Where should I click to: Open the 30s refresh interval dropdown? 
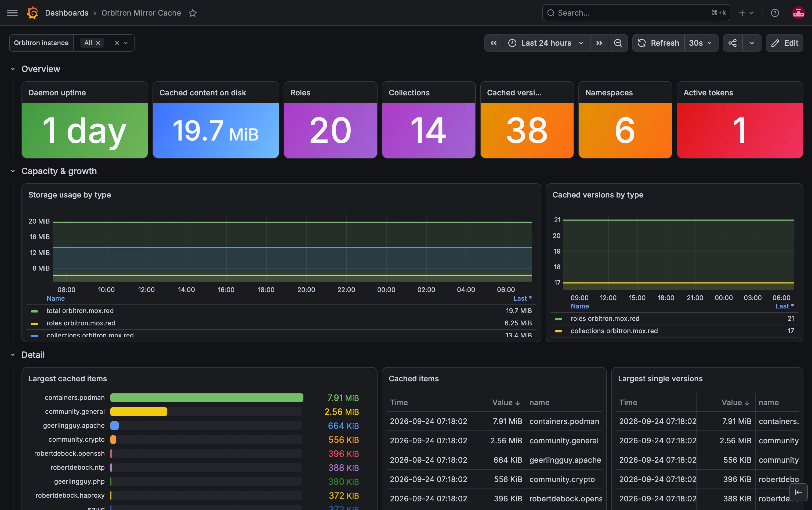tap(701, 43)
